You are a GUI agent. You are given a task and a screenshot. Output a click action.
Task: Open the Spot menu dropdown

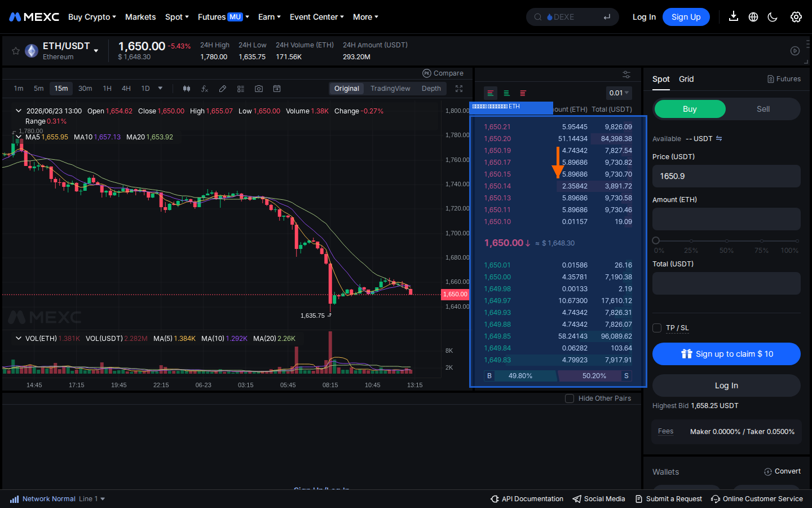(x=177, y=17)
